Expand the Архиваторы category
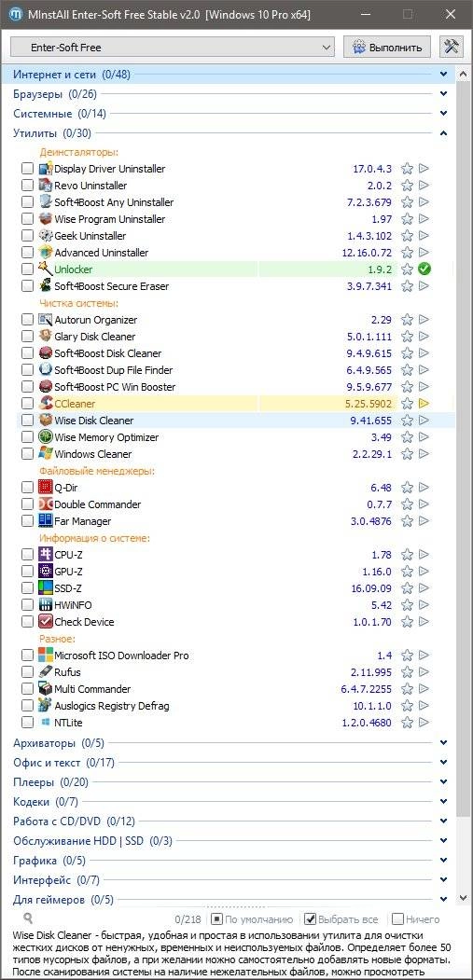This screenshot has height=980, width=473. pos(443,743)
